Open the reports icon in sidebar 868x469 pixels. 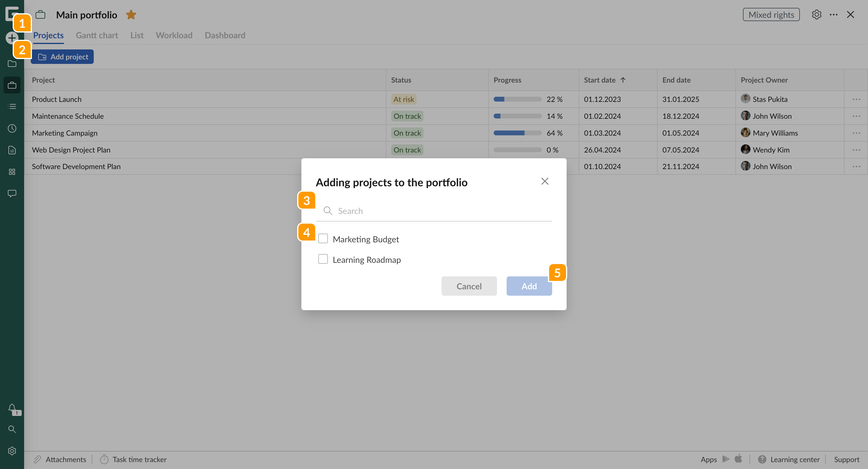(x=12, y=150)
